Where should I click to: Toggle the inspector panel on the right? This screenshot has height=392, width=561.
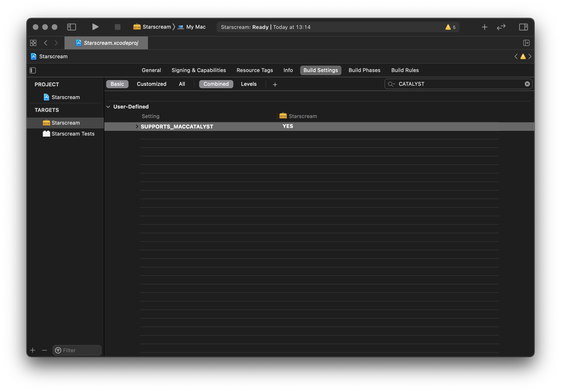point(523,27)
